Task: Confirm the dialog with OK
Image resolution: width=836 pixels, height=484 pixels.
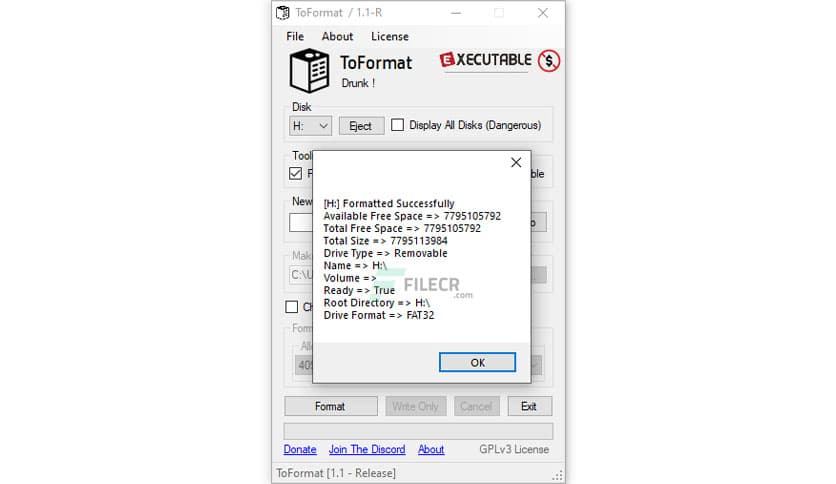Action: [x=477, y=362]
